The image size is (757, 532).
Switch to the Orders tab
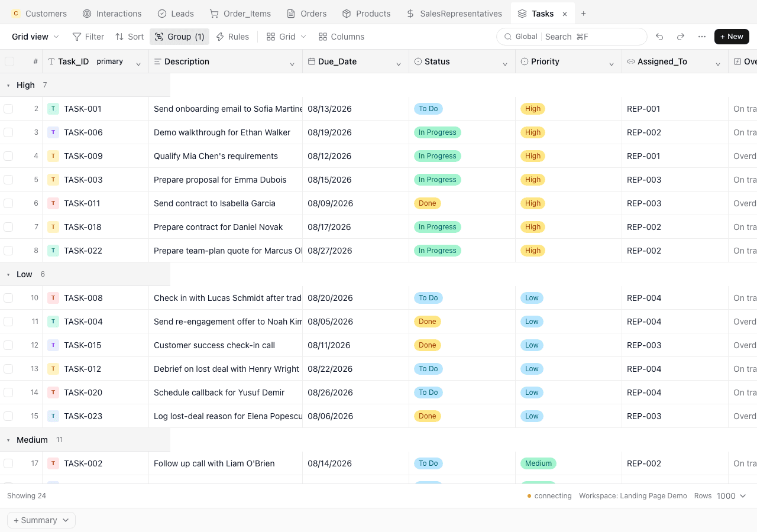pyautogui.click(x=306, y=14)
